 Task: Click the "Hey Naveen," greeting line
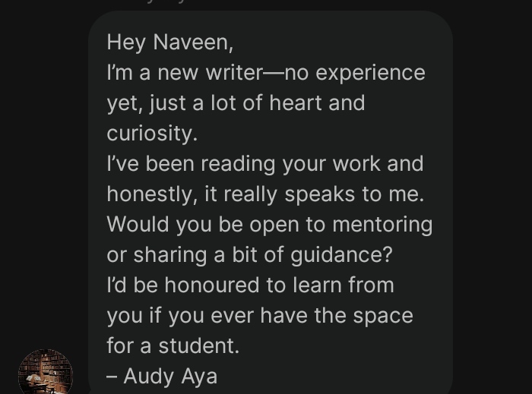pos(170,43)
